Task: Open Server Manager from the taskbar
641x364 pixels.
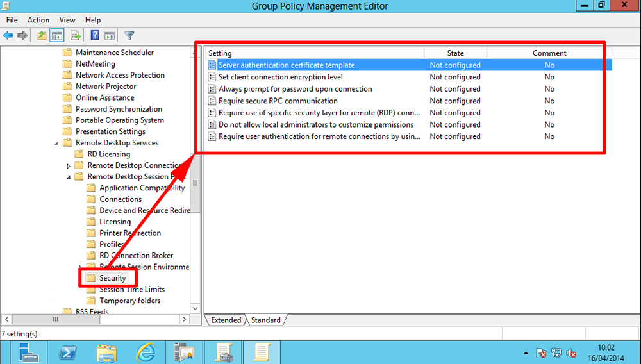Action: (28, 352)
